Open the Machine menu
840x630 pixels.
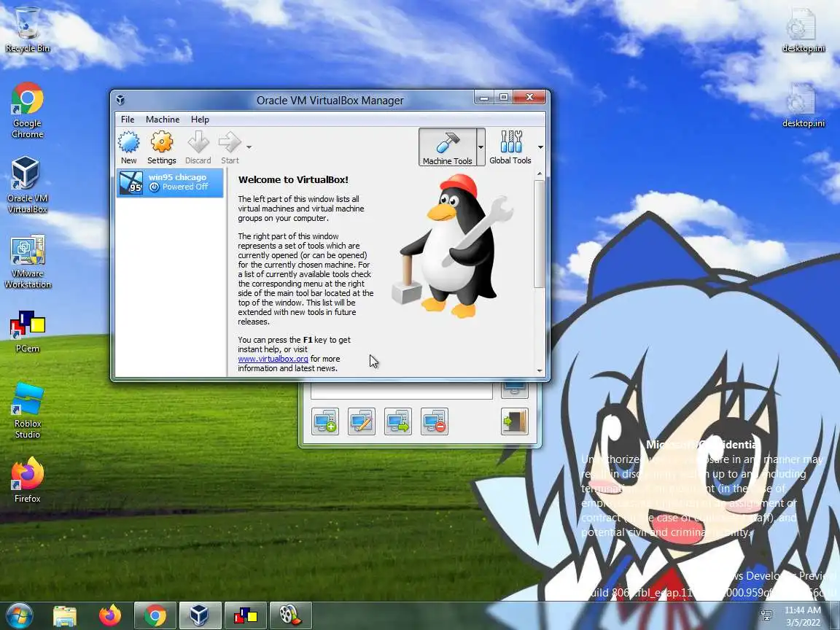coord(163,119)
